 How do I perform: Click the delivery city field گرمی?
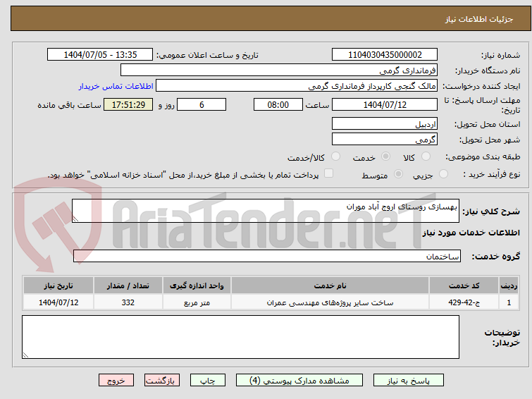click(x=385, y=139)
